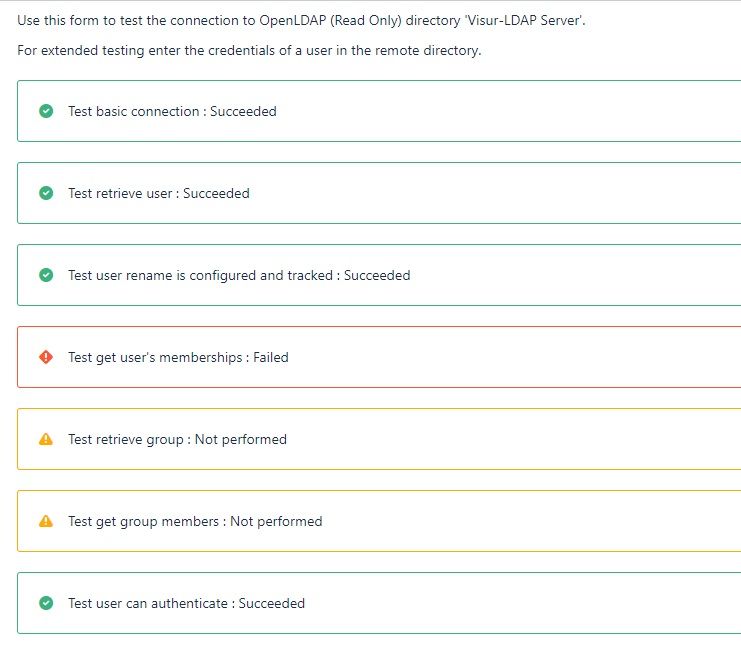Image resolution: width=741 pixels, height=645 pixels.
Task: Click green check icon beside basic connection test
Action: coord(46,111)
